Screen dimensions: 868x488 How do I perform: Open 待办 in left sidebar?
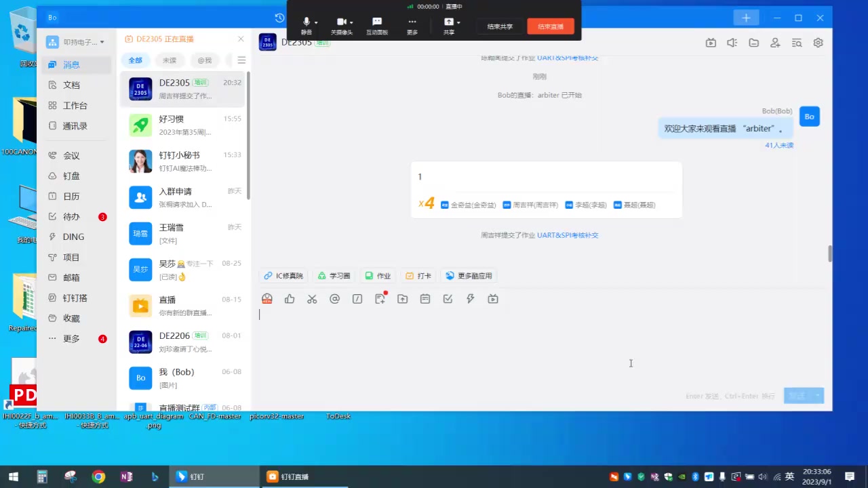point(76,217)
